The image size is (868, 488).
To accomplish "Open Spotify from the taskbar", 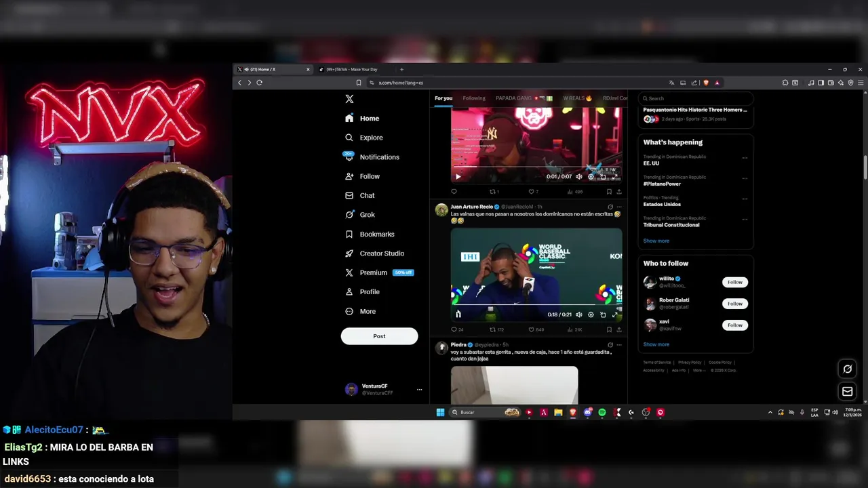I will click(602, 412).
